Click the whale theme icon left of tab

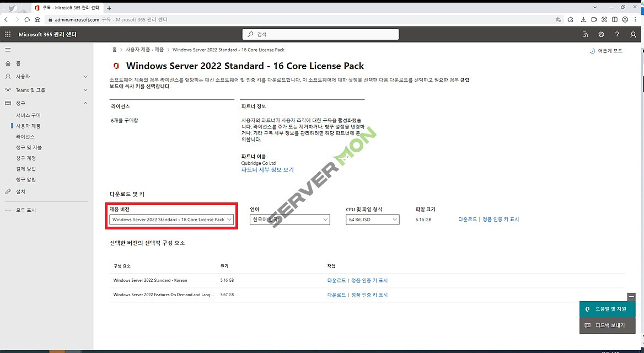(13, 8)
